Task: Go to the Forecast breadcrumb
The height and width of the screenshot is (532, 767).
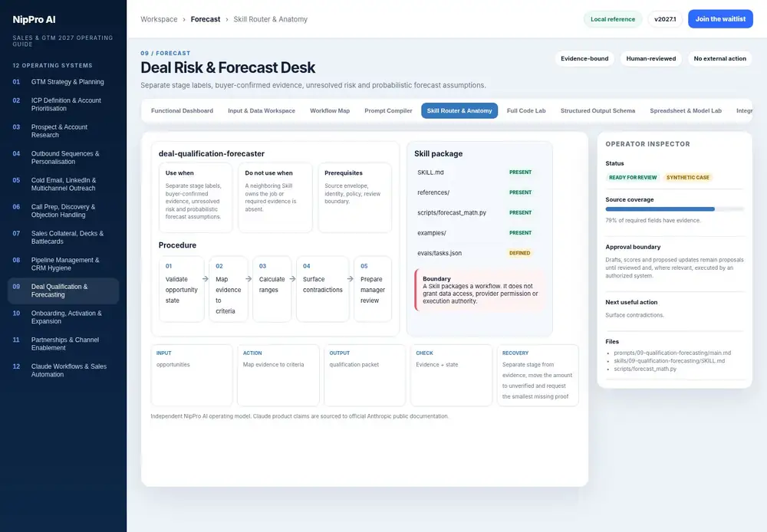Action: 206,19
